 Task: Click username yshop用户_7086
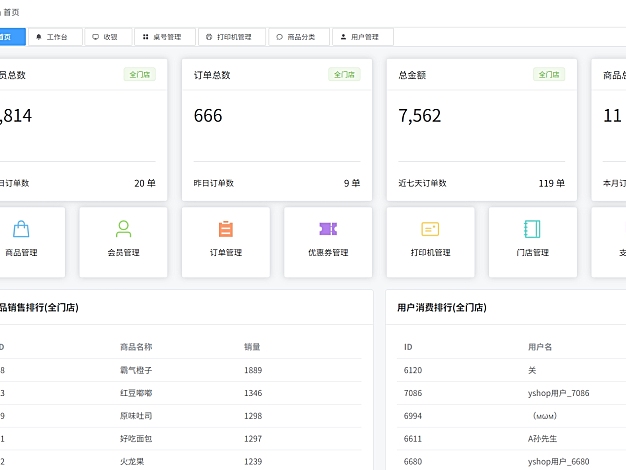coord(559,393)
